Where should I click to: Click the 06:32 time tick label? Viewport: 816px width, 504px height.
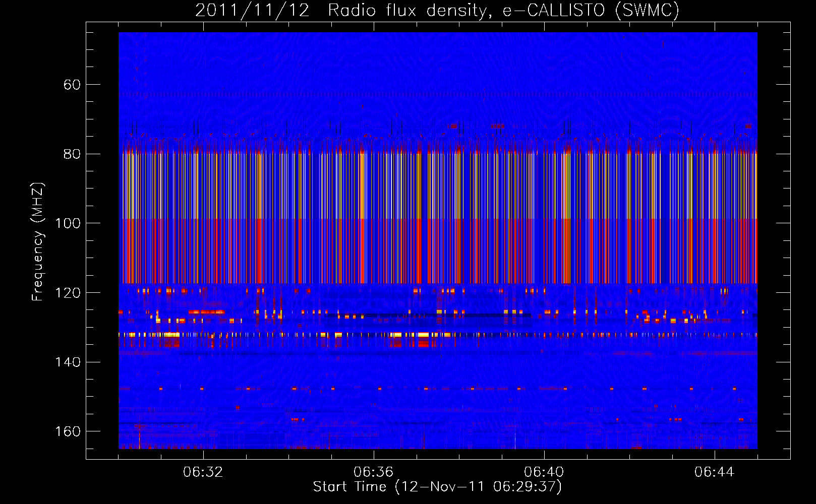[203, 472]
